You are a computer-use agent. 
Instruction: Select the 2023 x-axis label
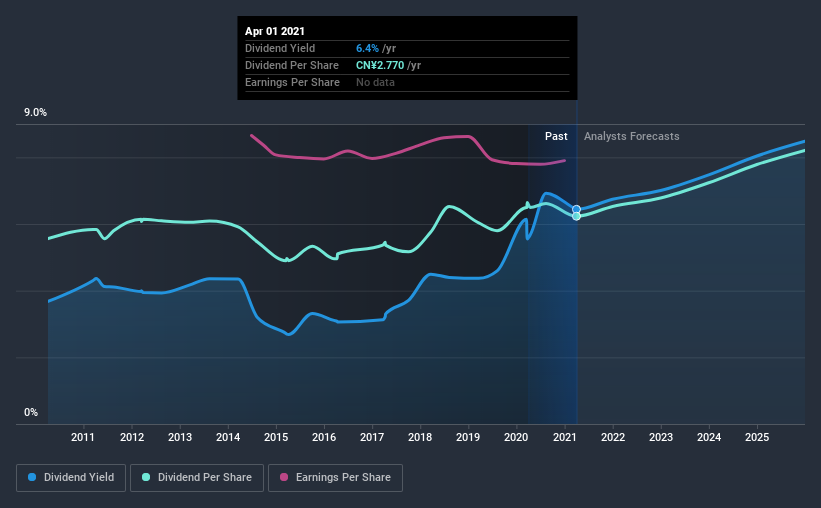pos(661,437)
